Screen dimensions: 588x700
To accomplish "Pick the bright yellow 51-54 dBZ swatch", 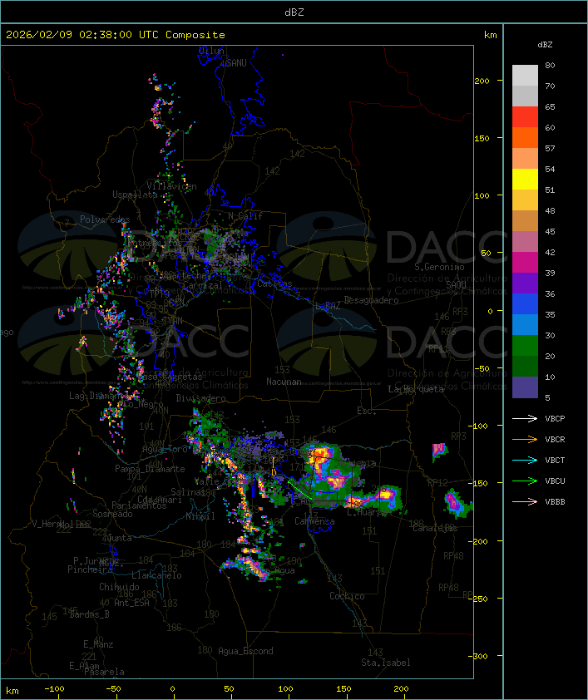I will click(525, 179).
